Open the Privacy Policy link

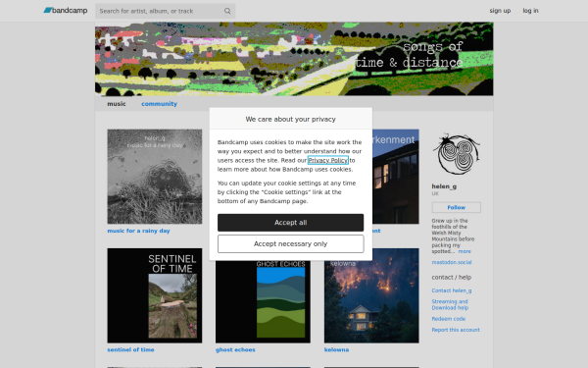328,160
